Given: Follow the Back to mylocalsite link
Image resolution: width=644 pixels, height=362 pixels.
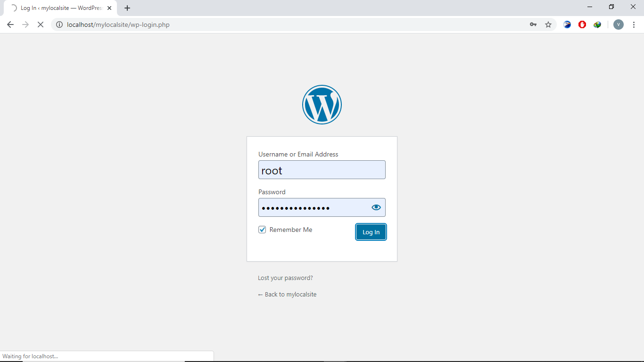Looking at the screenshot, I should pyautogui.click(x=287, y=295).
